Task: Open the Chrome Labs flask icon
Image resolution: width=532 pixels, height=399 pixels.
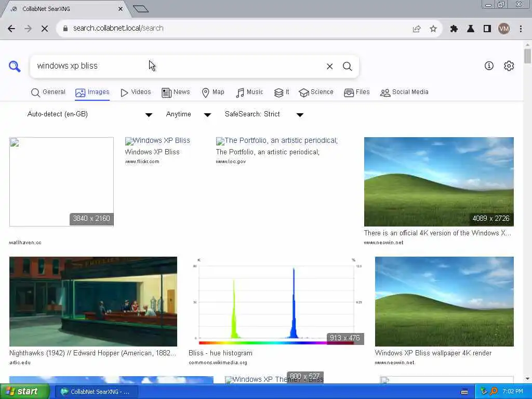Action: [x=471, y=29]
